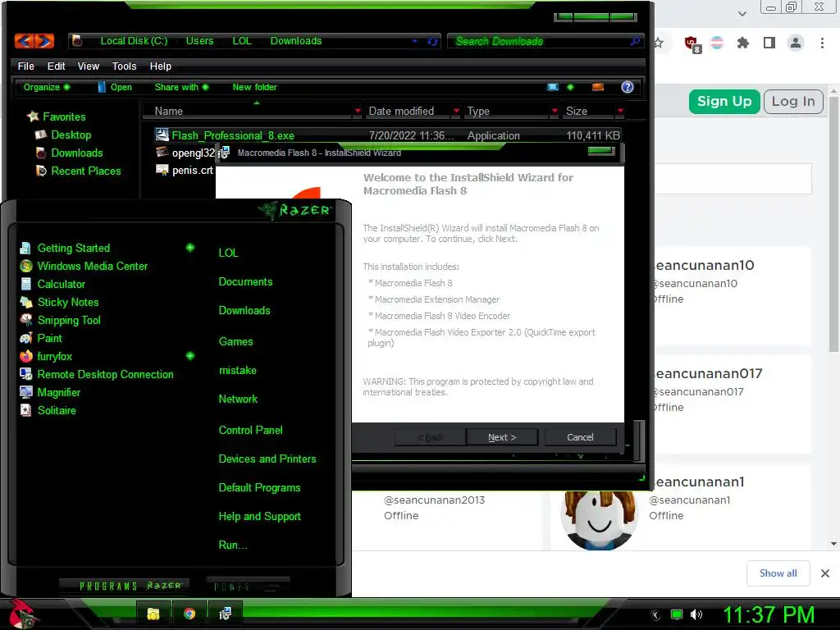Open Remote Desktop Connection

click(97, 374)
